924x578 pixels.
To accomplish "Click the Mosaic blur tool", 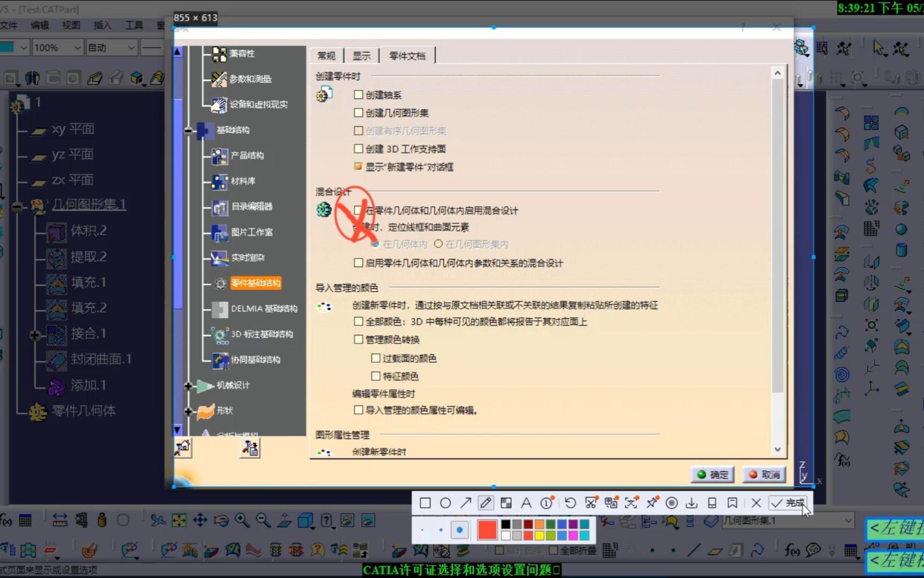I will click(506, 503).
